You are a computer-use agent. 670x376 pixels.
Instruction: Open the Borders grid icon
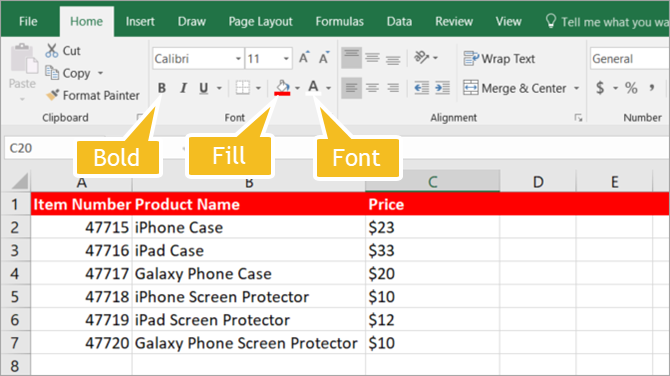coord(243,88)
